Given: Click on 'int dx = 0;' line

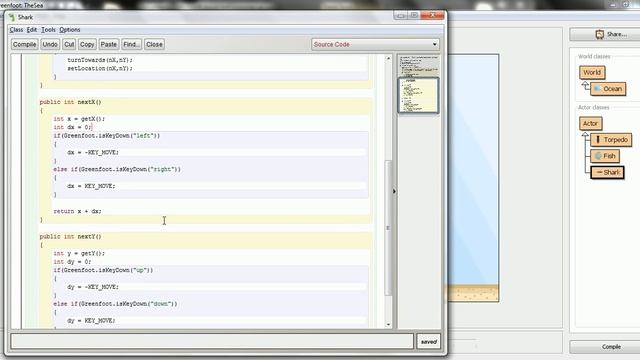Looking at the screenshot, I should tap(72, 127).
